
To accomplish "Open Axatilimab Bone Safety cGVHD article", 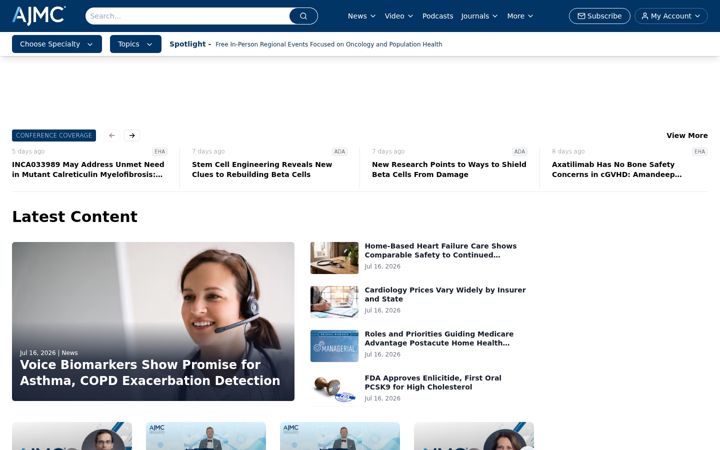I will click(617, 169).
